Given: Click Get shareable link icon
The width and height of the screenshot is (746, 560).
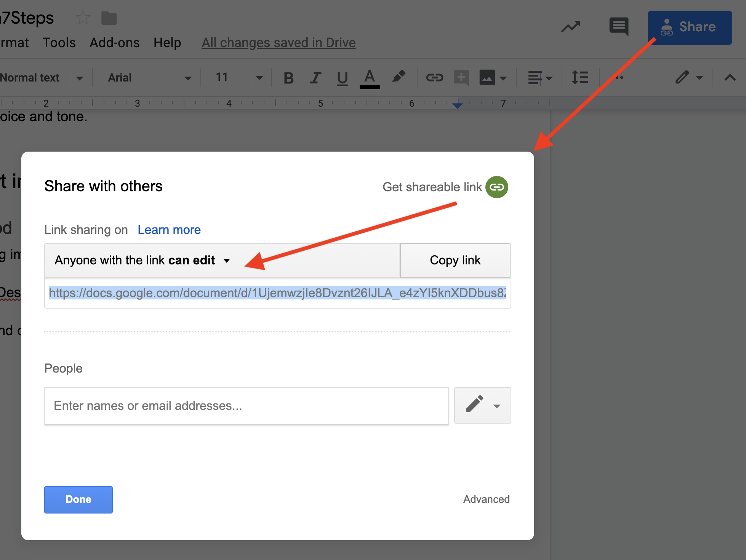Looking at the screenshot, I should coord(496,187).
